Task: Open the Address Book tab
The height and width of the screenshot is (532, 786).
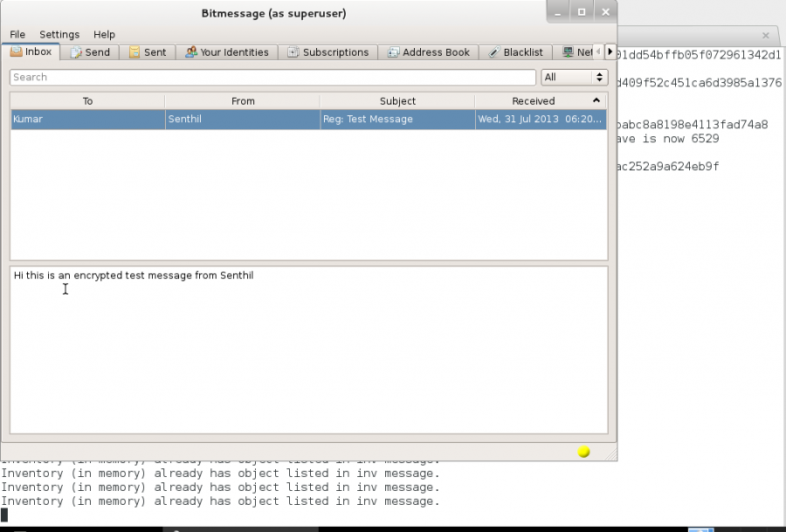Action: (429, 52)
